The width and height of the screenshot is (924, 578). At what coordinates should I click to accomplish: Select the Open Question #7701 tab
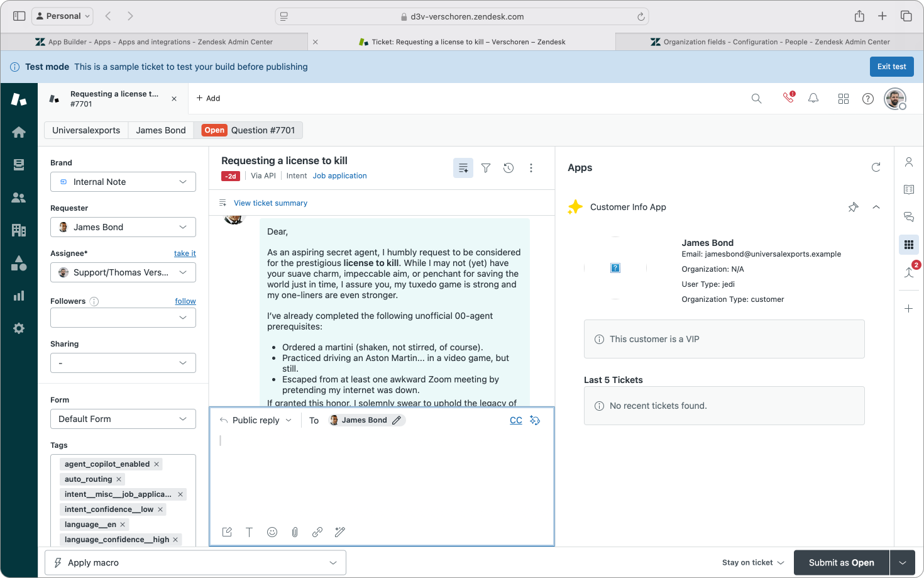coord(248,130)
